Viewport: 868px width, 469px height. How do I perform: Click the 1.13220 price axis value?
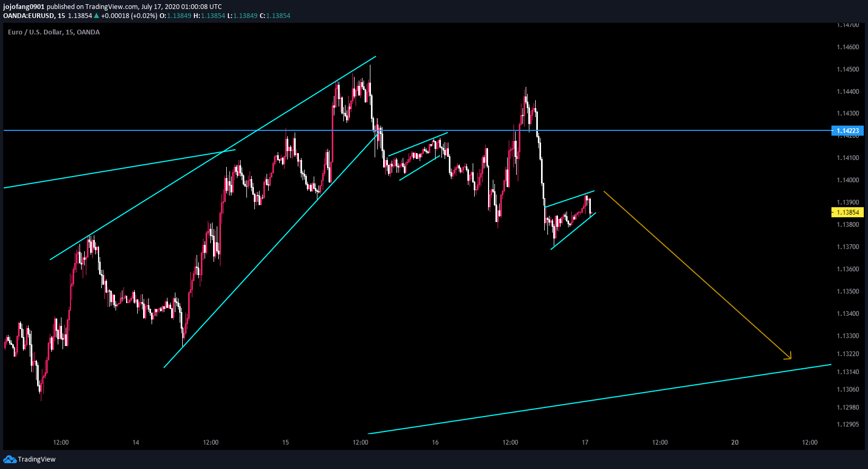[848, 354]
